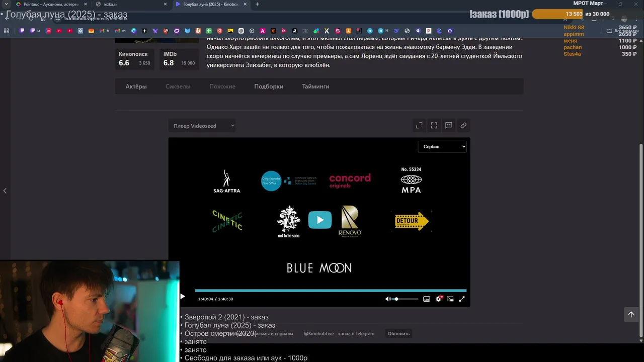Open the Odnoklassniki orange bookmark icon
This screenshot has height=362, width=644.
click(x=348, y=31)
